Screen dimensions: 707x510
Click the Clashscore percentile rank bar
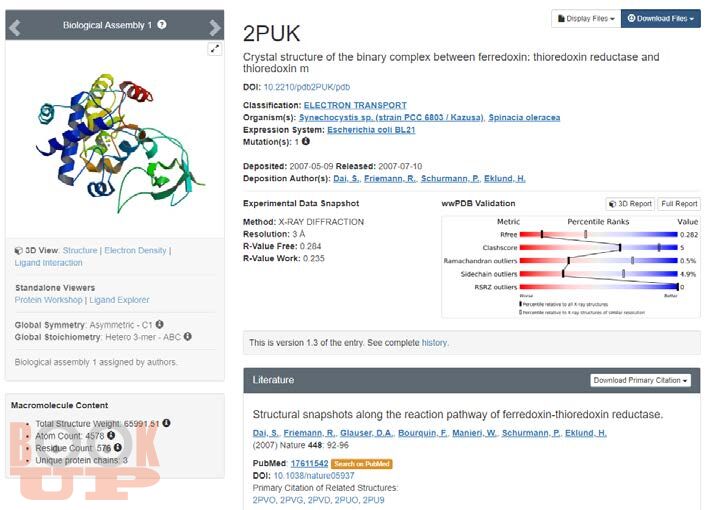click(x=598, y=247)
